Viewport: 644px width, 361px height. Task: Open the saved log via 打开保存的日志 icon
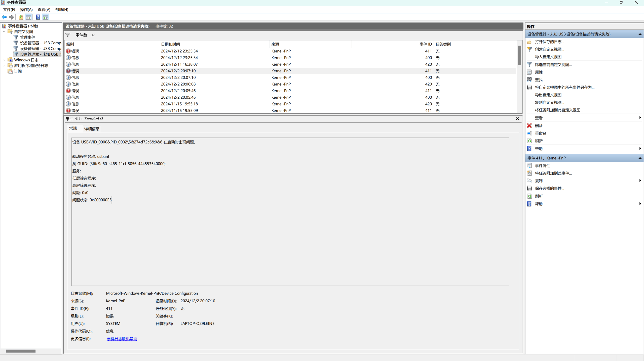tap(529, 42)
